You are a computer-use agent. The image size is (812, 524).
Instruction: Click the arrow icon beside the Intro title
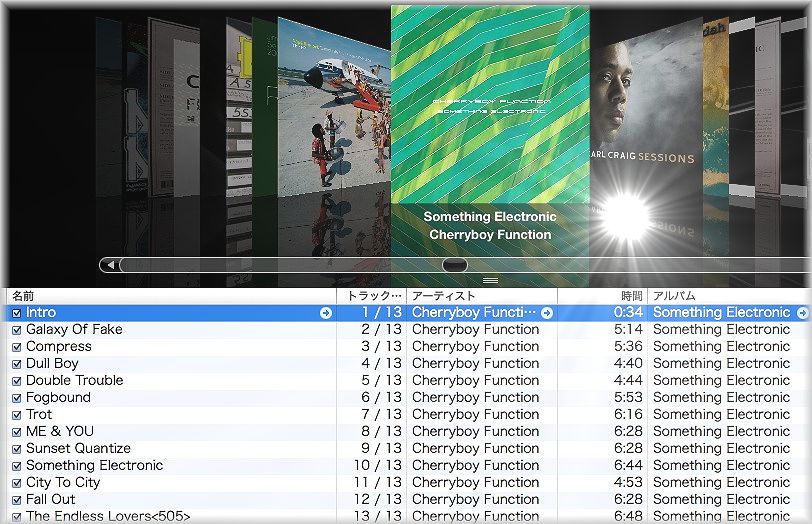click(x=326, y=313)
